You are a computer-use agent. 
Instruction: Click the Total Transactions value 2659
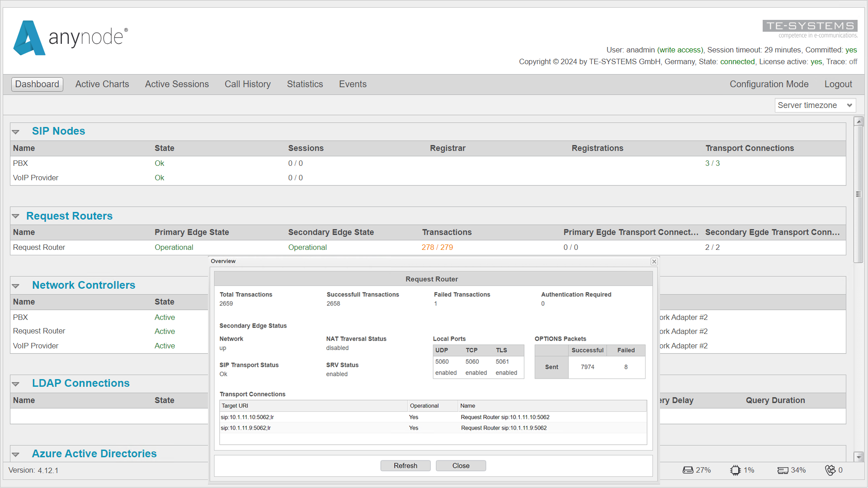coord(226,304)
